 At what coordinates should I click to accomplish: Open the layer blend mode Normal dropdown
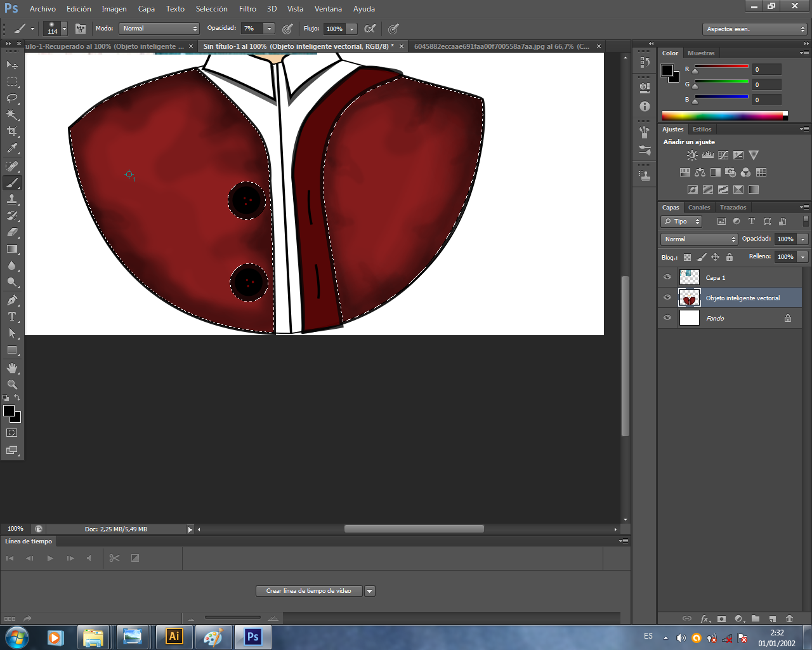(699, 239)
